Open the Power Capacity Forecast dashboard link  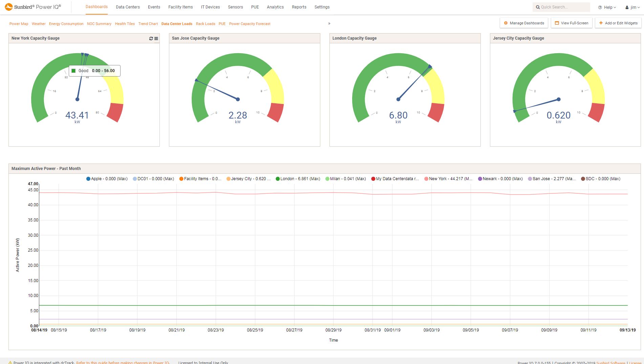pos(250,24)
